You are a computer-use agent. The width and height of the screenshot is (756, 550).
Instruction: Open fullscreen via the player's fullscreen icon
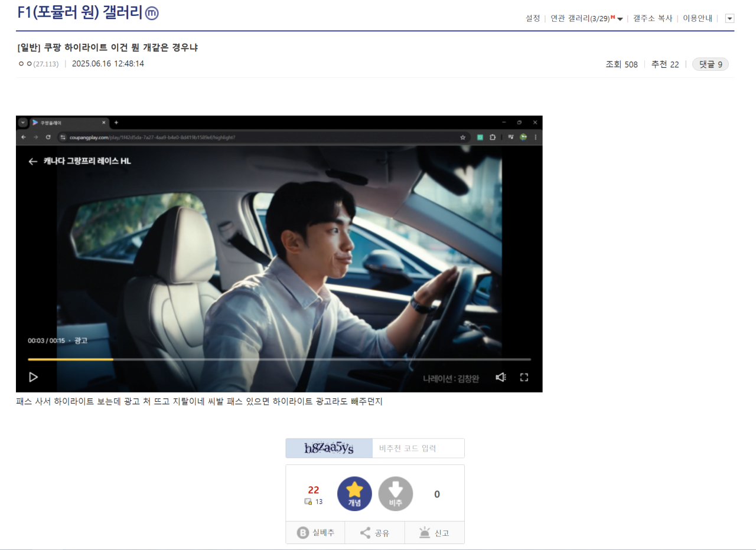pyautogui.click(x=524, y=377)
